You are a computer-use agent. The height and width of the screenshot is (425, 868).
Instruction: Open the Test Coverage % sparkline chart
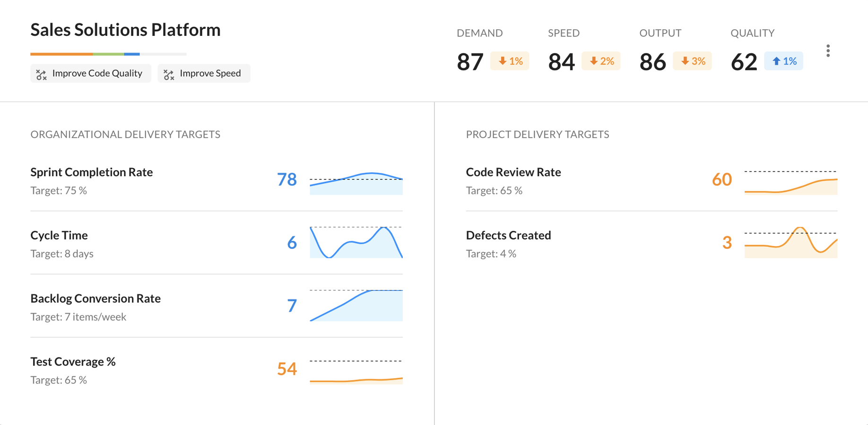(x=356, y=372)
